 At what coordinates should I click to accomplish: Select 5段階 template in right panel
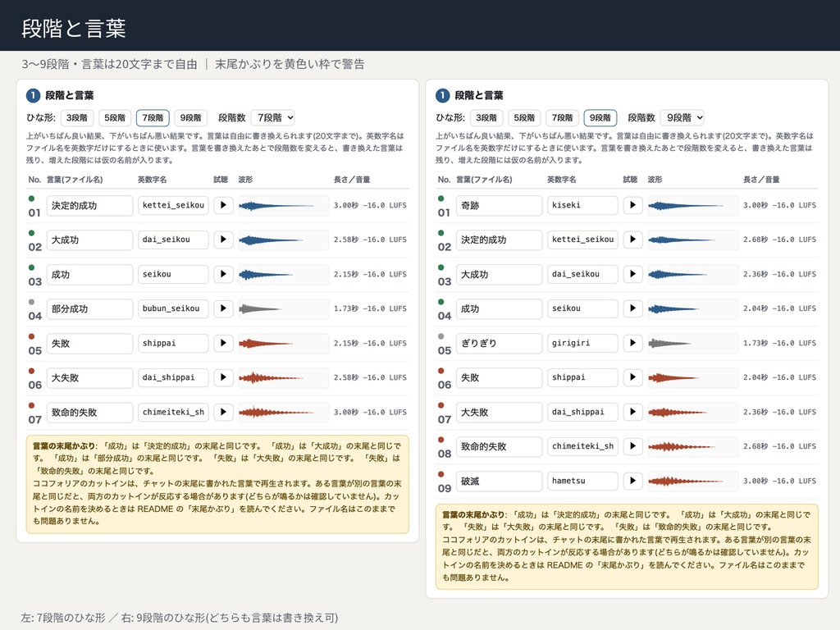pyautogui.click(x=524, y=118)
